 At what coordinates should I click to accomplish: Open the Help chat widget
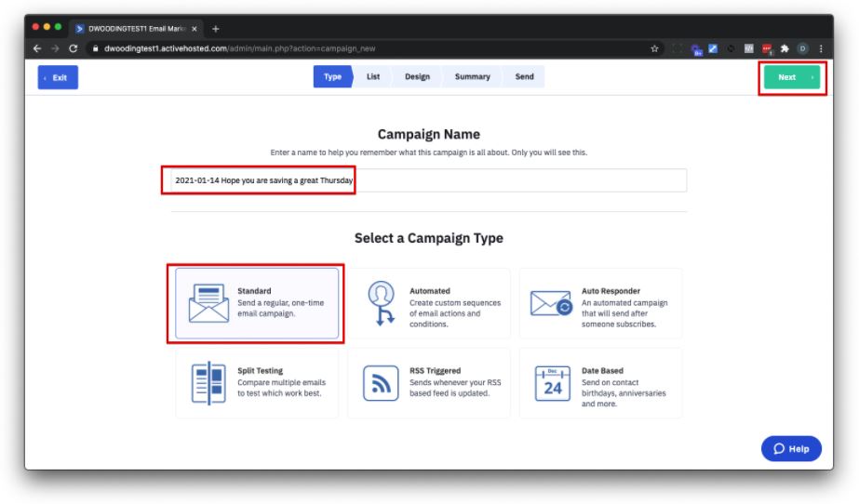point(791,448)
